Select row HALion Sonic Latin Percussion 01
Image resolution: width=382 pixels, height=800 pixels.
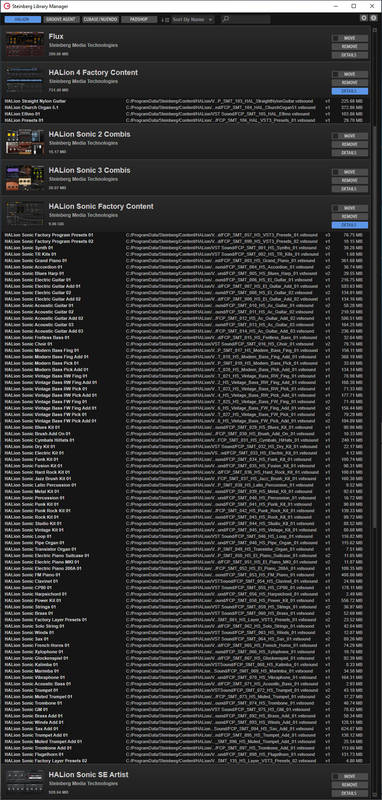click(x=186, y=485)
